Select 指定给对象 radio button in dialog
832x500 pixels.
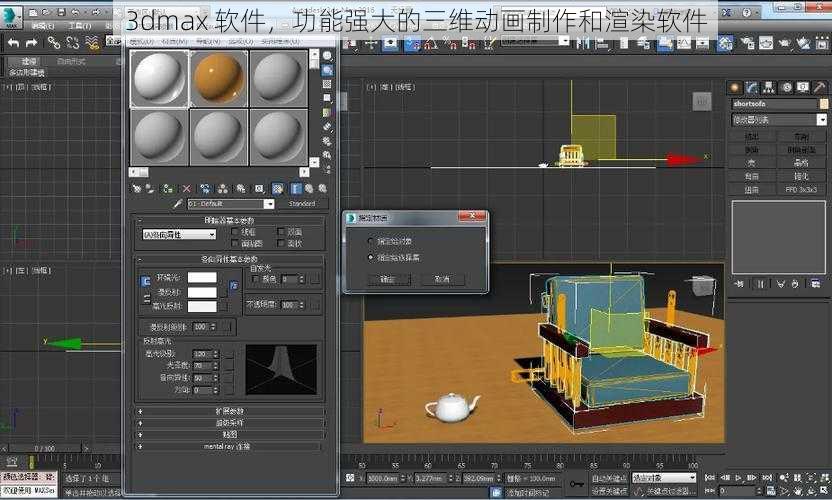pos(371,241)
